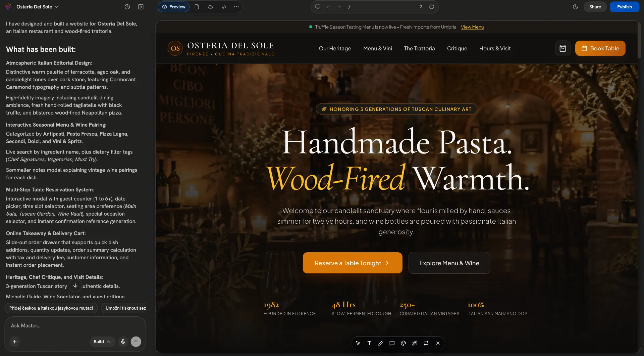Open the more options ellipsis menu
The width and height of the screenshot is (644, 356).
point(236,7)
